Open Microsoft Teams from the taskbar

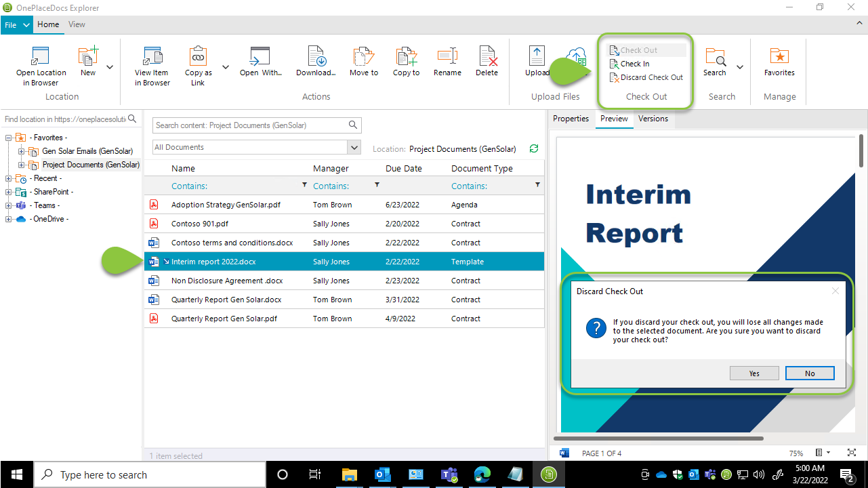click(x=449, y=474)
